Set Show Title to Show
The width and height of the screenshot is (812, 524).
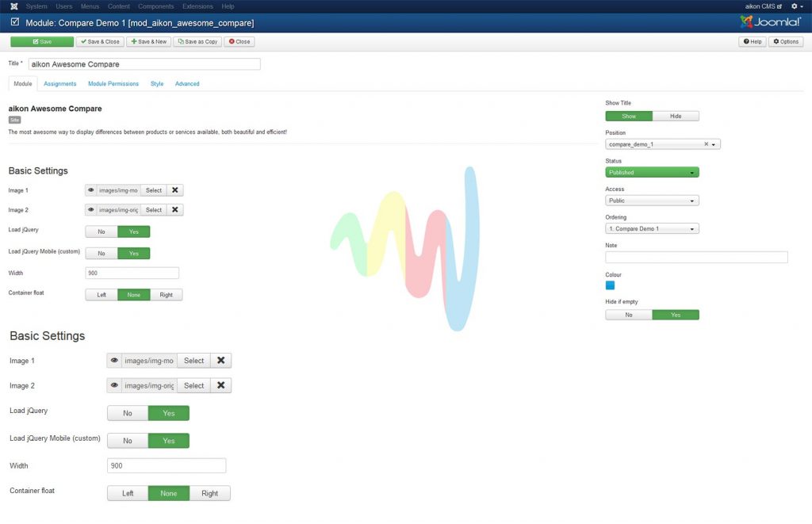(x=629, y=116)
